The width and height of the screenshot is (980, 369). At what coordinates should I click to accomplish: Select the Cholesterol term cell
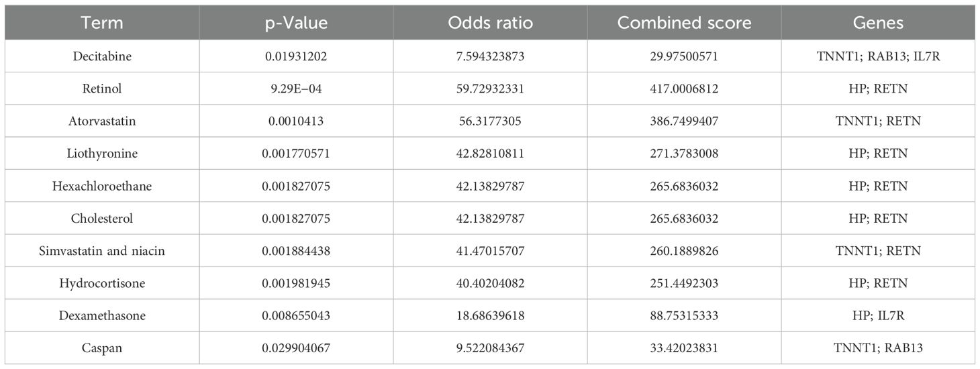pyautogui.click(x=102, y=218)
